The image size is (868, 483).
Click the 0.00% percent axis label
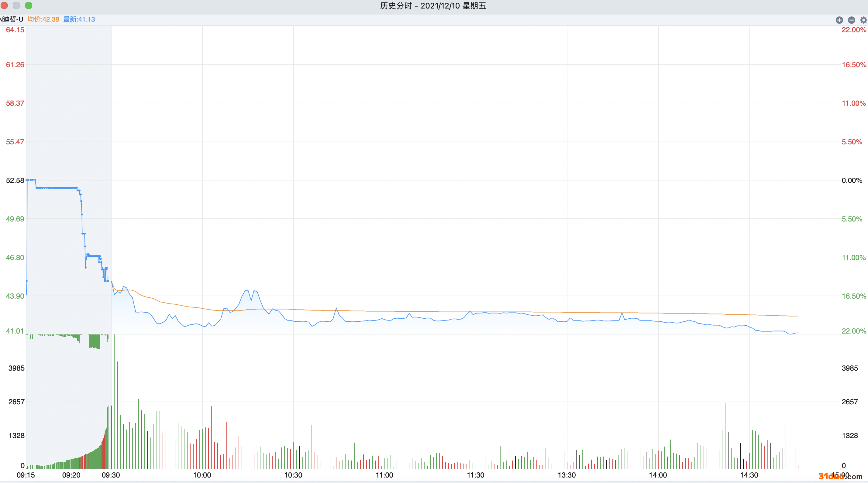click(852, 180)
